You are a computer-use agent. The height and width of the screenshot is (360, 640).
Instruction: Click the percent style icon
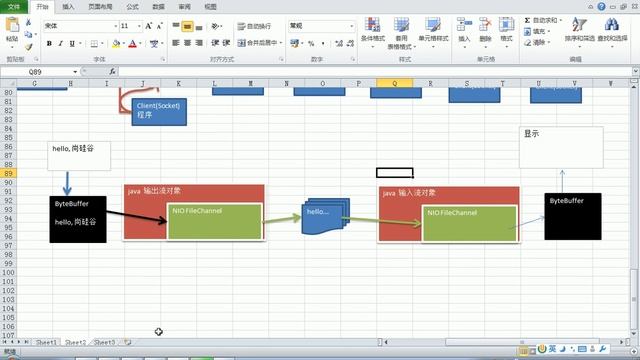[311, 43]
